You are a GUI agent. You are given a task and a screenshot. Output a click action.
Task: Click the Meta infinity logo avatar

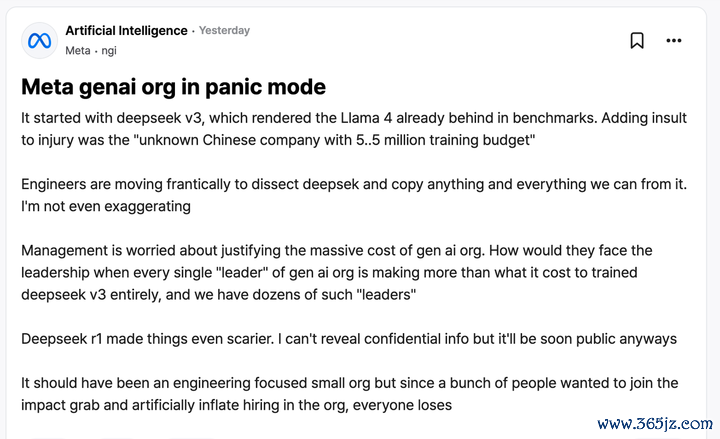pyautogui.click(x=39, y=40)
